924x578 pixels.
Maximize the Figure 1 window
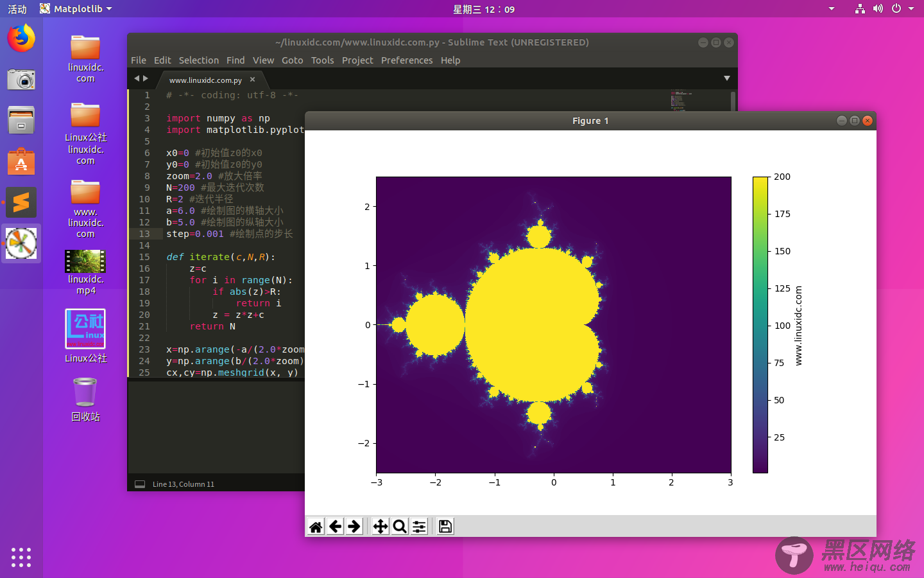(x=855, y=121)
